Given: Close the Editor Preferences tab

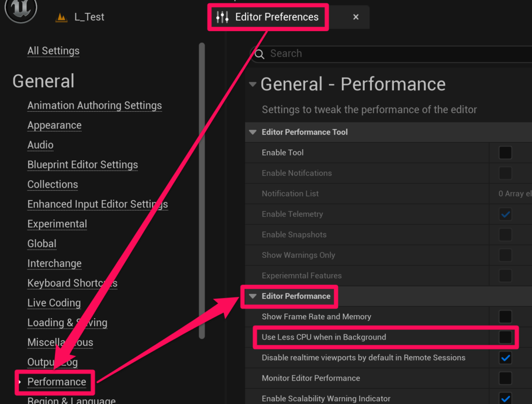Looking at the screenshot, I should (356, 17).
